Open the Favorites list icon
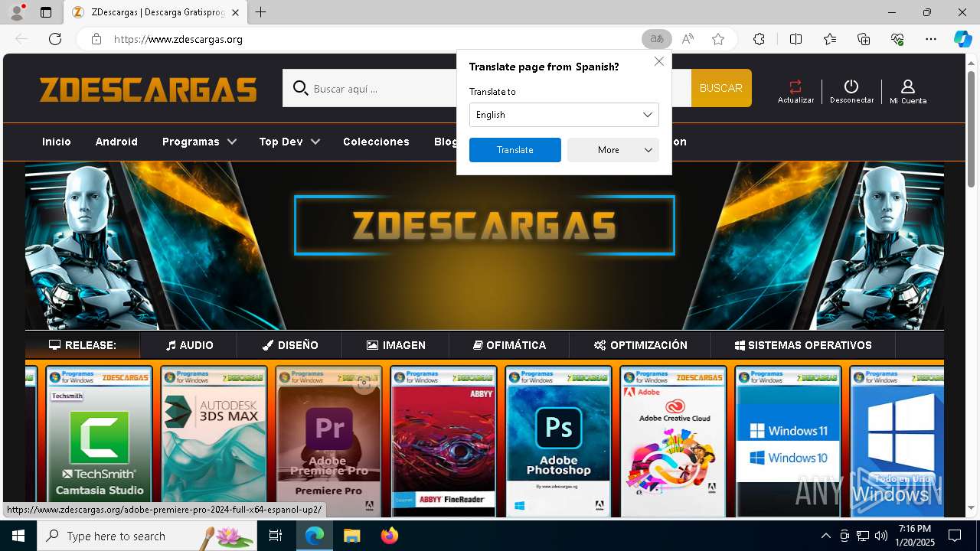Image resolution: width=980 pixels, height=551 pixels. (830, 39)
